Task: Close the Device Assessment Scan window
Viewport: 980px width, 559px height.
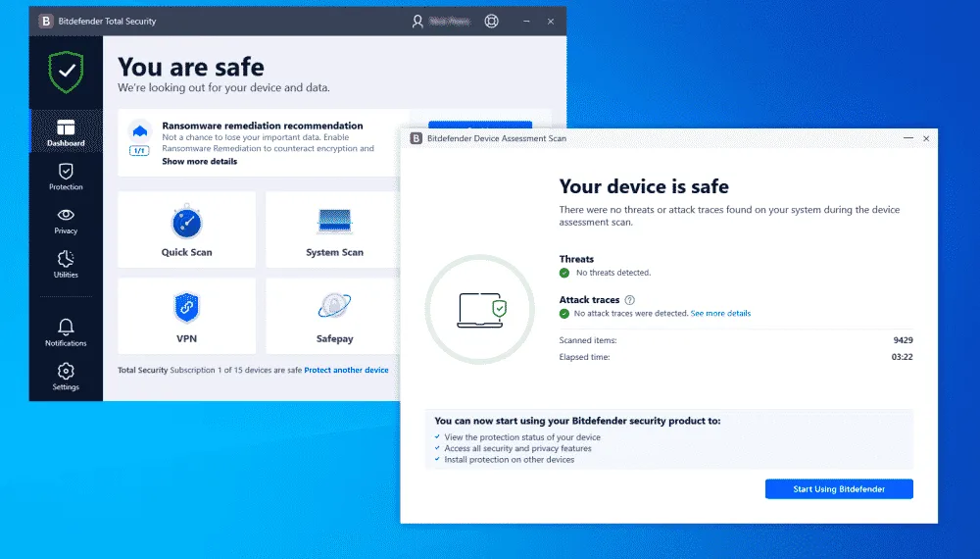Action: [926, 138]
